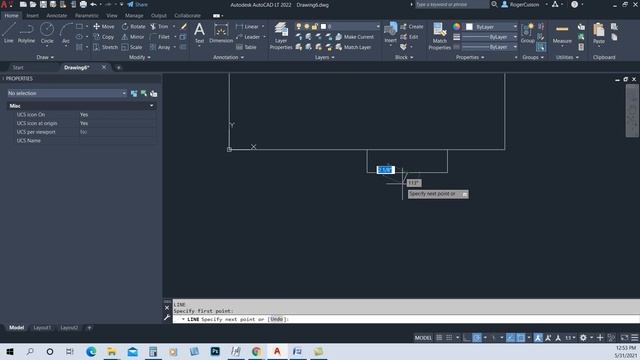Click the Share button

[x=138, y=4]
